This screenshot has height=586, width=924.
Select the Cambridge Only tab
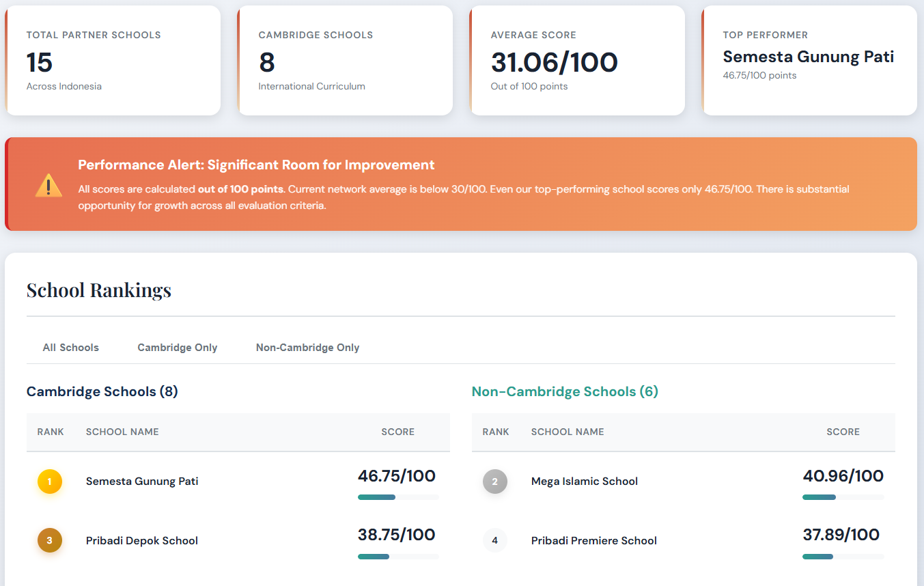click(178, 348)
